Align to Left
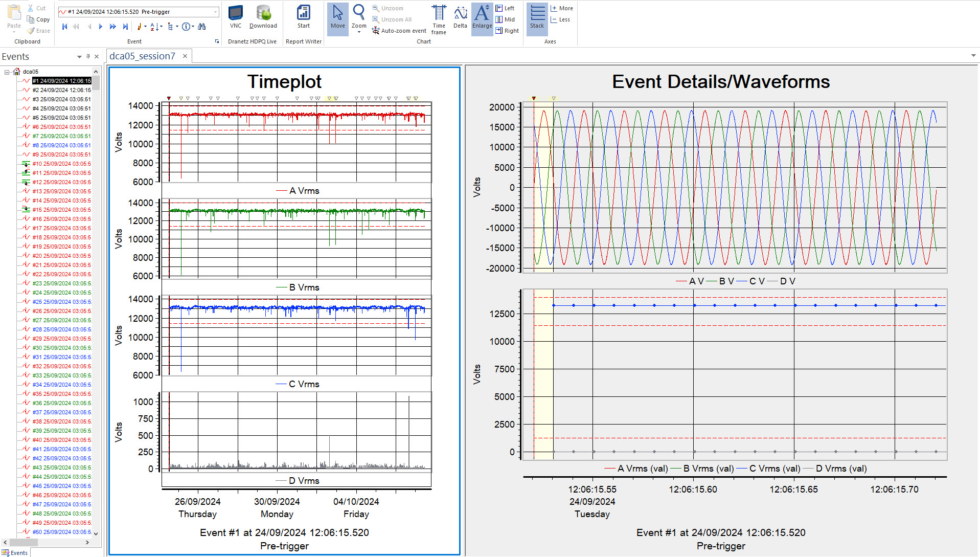980x557 pixels. [505, 8]
